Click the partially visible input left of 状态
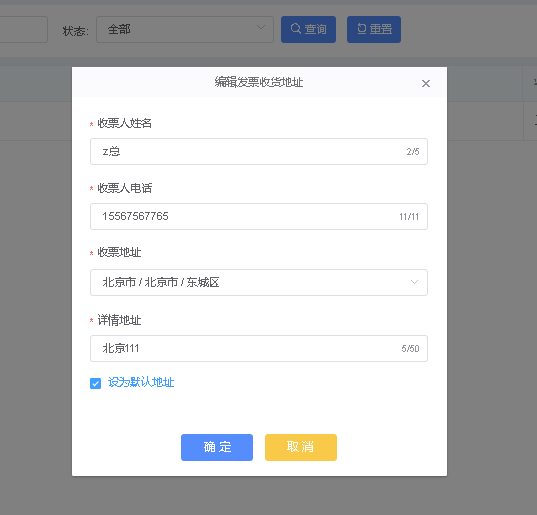The width and height of the screenshot is (537, 515). (x=24, y=29)
